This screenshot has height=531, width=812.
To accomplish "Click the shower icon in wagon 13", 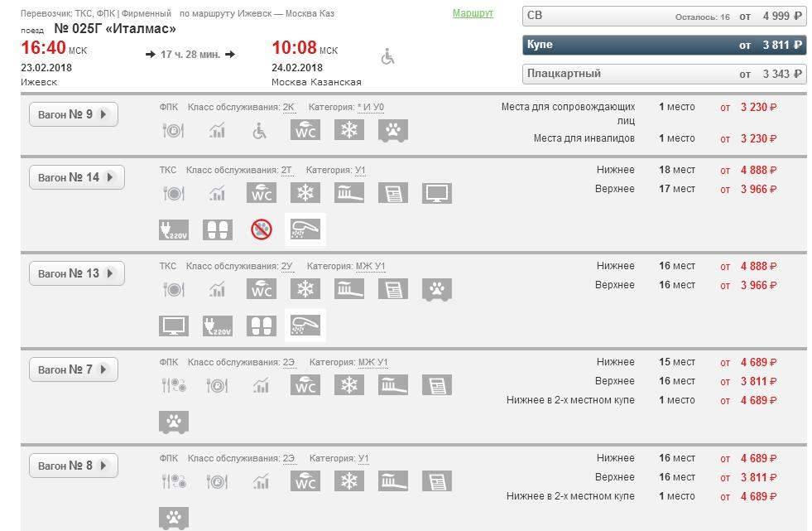I will (305, 326).
